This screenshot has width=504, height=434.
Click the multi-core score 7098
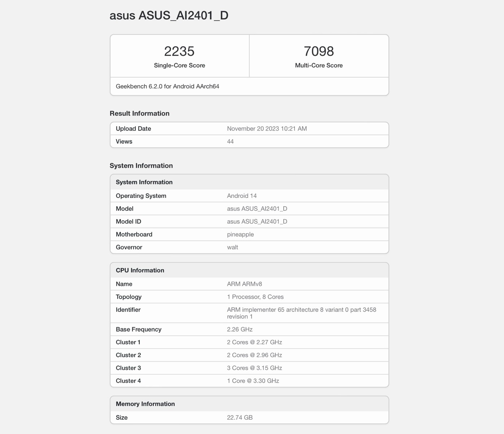click(319, 51)
